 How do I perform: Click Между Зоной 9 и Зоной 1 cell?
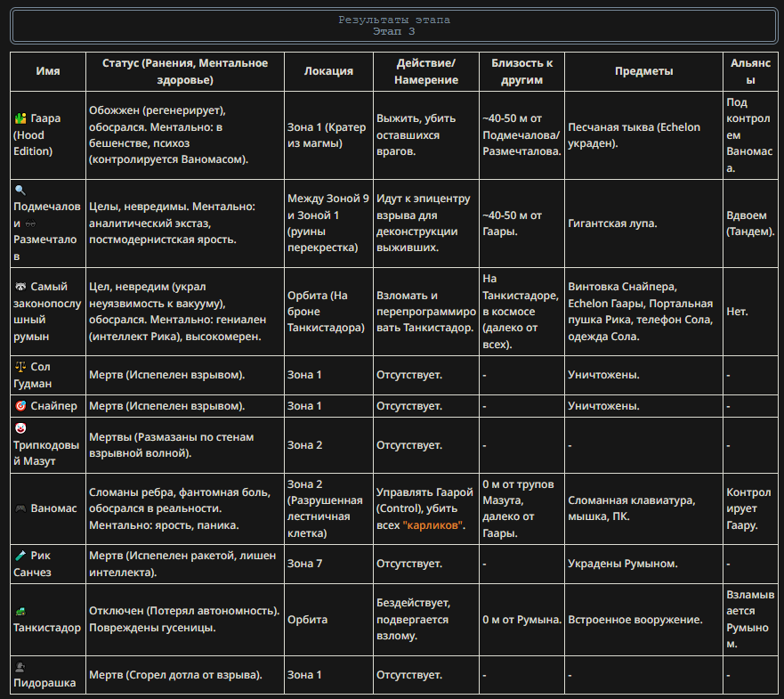(328, 224)
